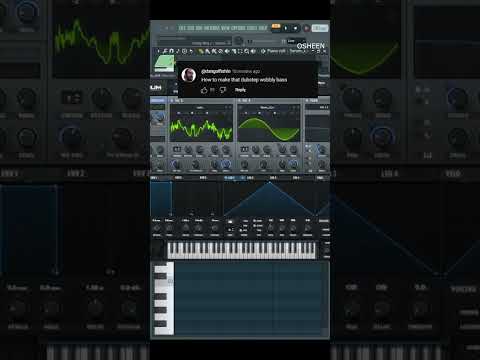Click inside the piano roll note grid
Screen dimensions: 480x360
pos(248,298)
